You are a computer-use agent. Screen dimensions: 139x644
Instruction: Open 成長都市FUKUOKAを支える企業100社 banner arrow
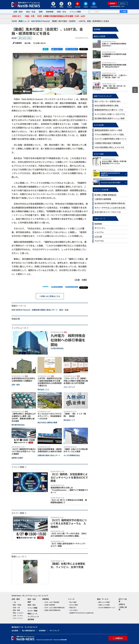coord(126,174)
